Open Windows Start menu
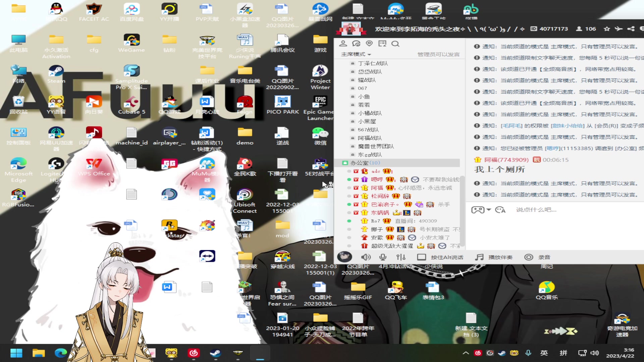Image resolution: width=644 pixels, height=362 pixels. coord(16,353)
